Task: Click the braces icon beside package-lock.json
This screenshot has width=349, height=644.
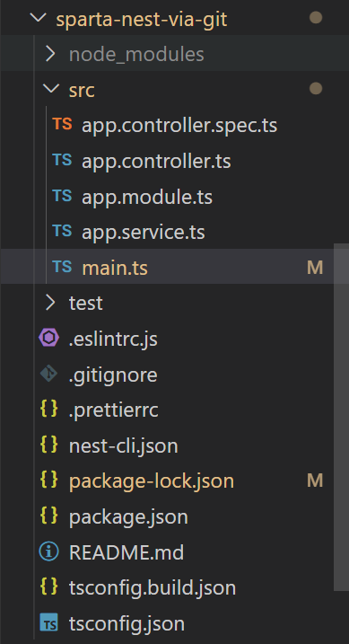Action: point(48,481)
